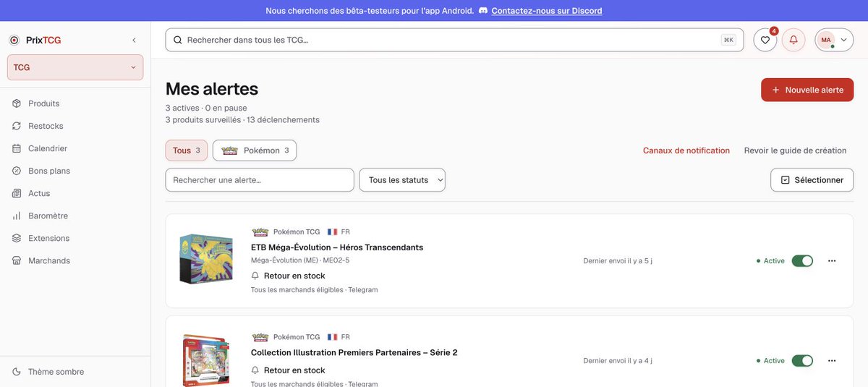Follow the Contactez-nous sur Discord link
The width and height of the screenshot is (868, 387).
(547, 11)
